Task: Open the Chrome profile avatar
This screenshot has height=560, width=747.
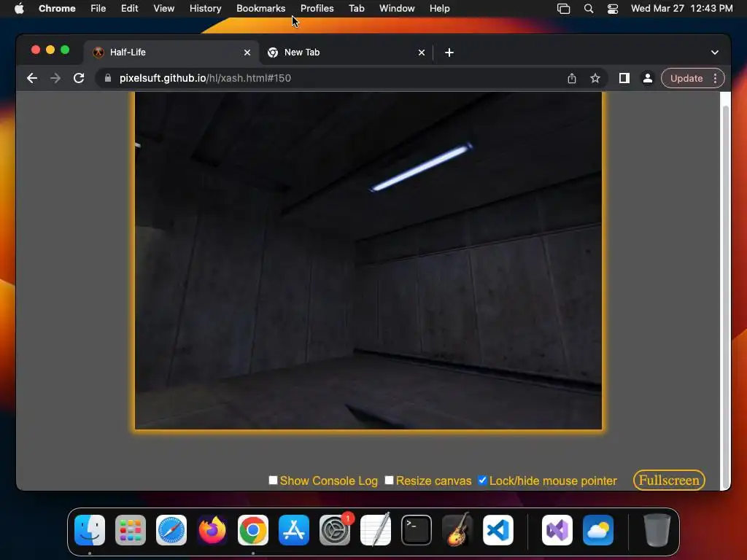Action: pyautogui.click(x=648, y=78)
